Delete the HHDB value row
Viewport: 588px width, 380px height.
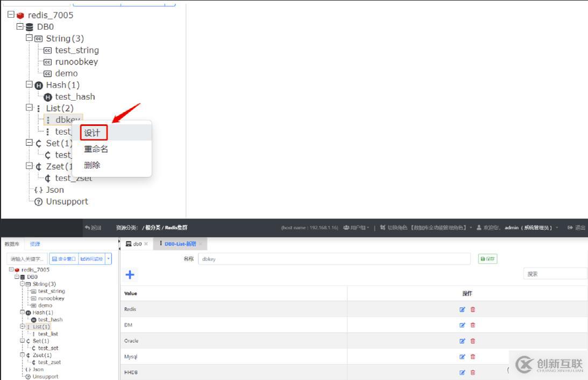(472, 372)
